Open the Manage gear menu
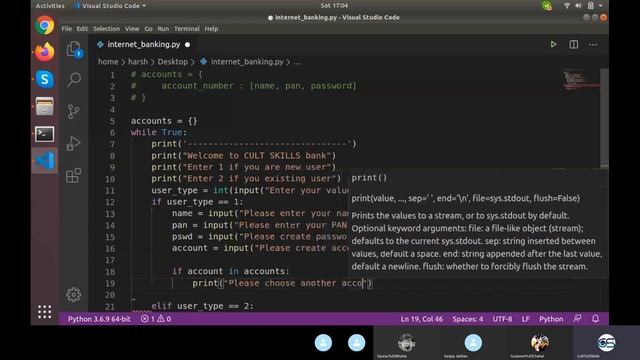 [74, 294]
